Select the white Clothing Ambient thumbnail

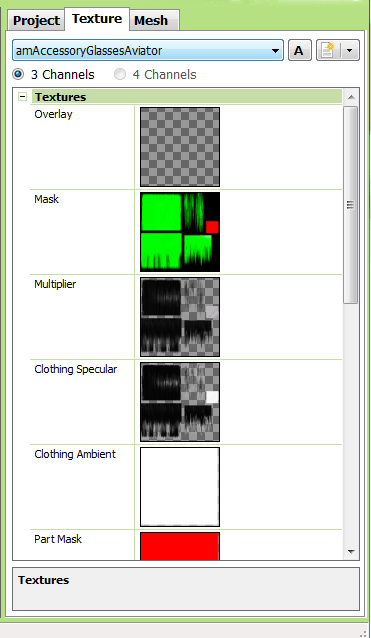pyautogui.click(x=180, y=487)
